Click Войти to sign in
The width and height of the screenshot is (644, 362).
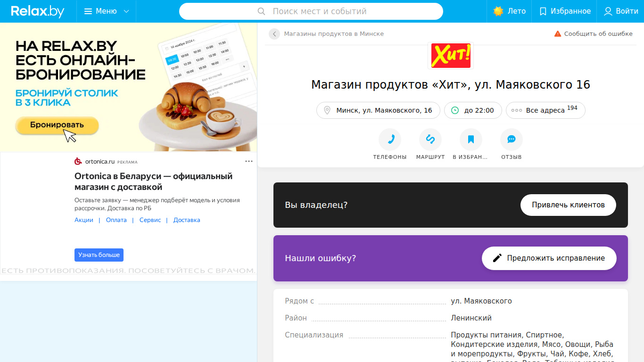point(621,11)
